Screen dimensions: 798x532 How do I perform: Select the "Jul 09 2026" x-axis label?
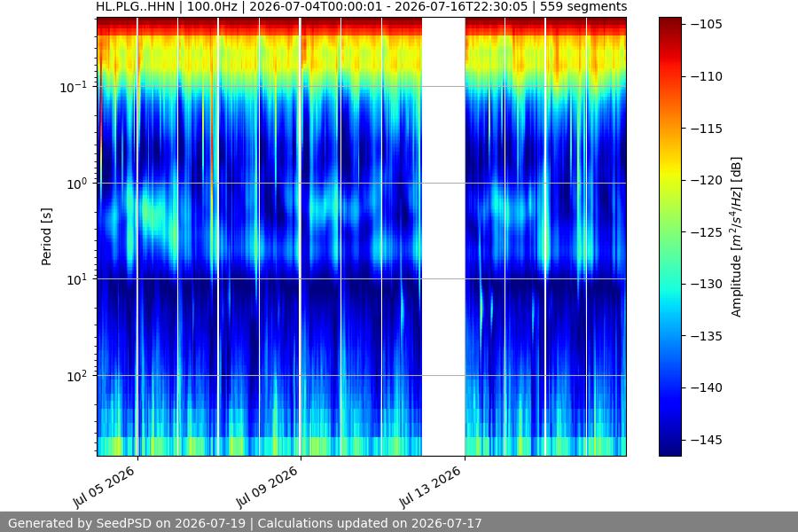(268, 486)
